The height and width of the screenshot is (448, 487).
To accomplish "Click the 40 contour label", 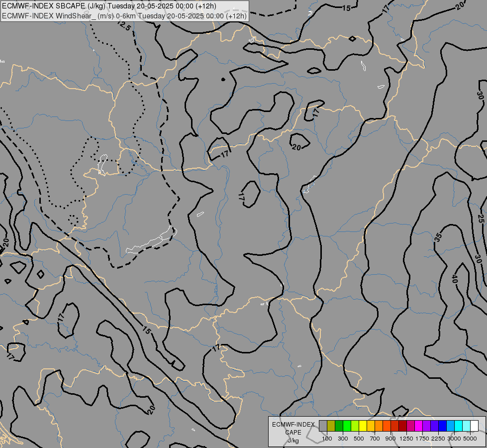I will (454, 279).
